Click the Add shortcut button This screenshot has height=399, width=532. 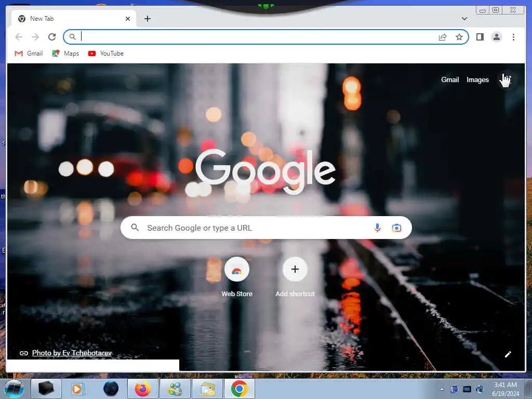295,277
